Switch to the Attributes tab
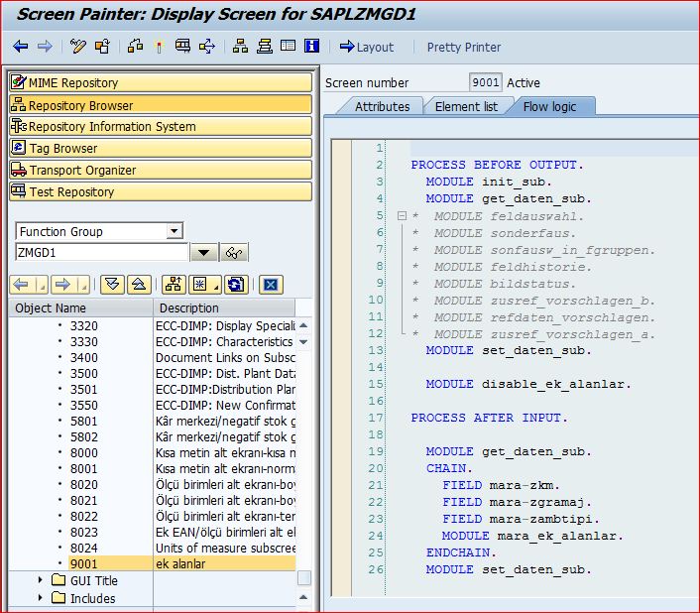The image size is (700, 613). pos(382,107)
